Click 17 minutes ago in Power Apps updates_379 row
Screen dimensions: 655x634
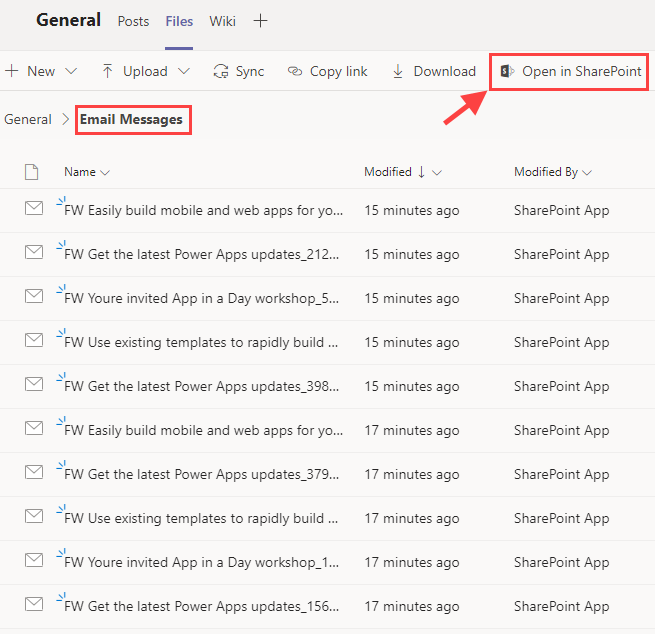411,474
